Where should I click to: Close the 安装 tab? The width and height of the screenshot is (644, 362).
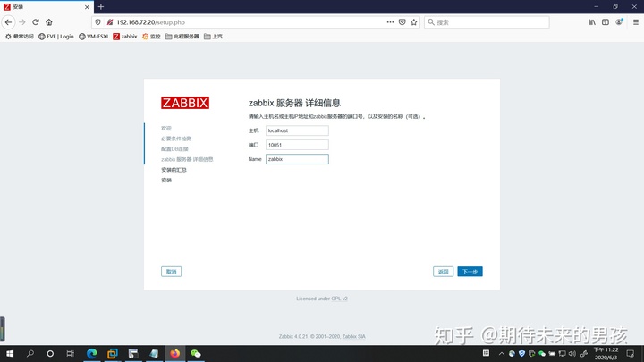[x=87, y=7]
